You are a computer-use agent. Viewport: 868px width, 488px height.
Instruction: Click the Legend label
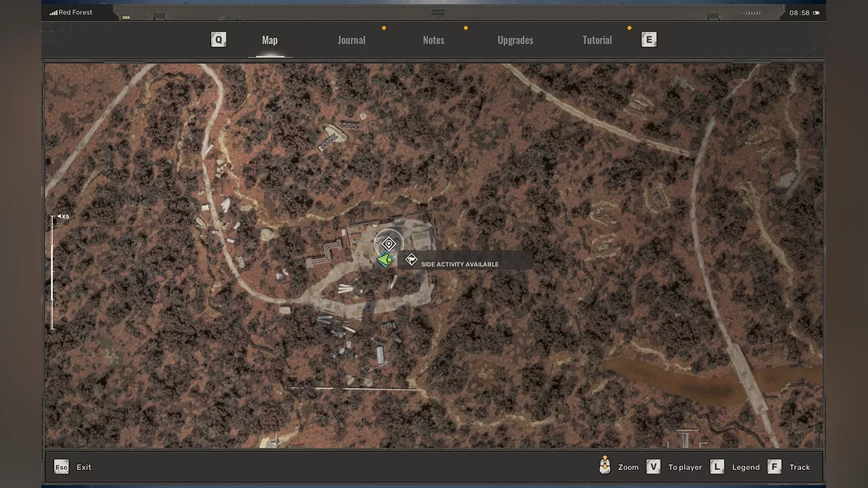coord(746,467)
